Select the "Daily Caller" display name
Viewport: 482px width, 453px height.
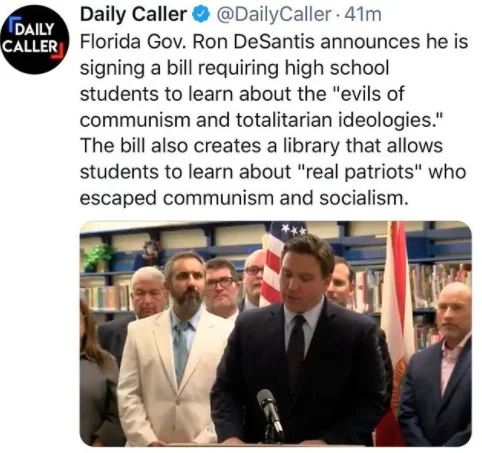click(x=133, y=15)
